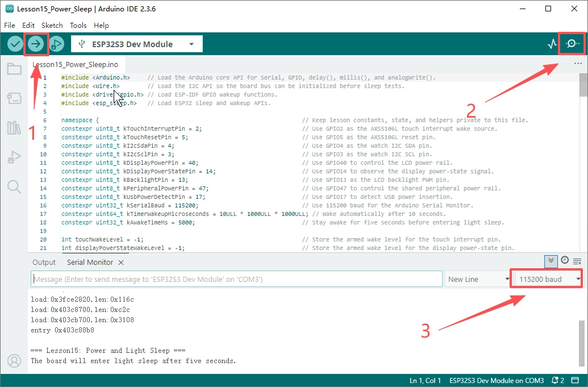Toggle timestamp clock in Serial Monitor
The width and height of the screenshot is (588, 387).
[565, 260]
